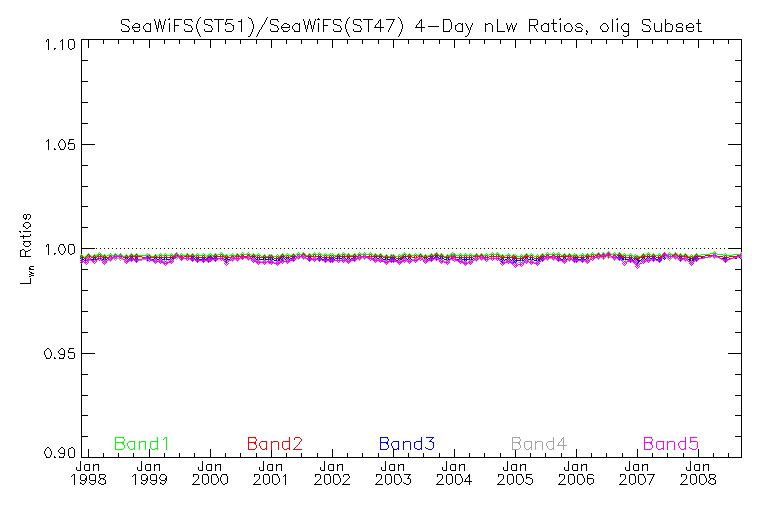Click the Jan 1998 x-axis label
The height and width of the screenshot is (512, 768).
point(88,473)
